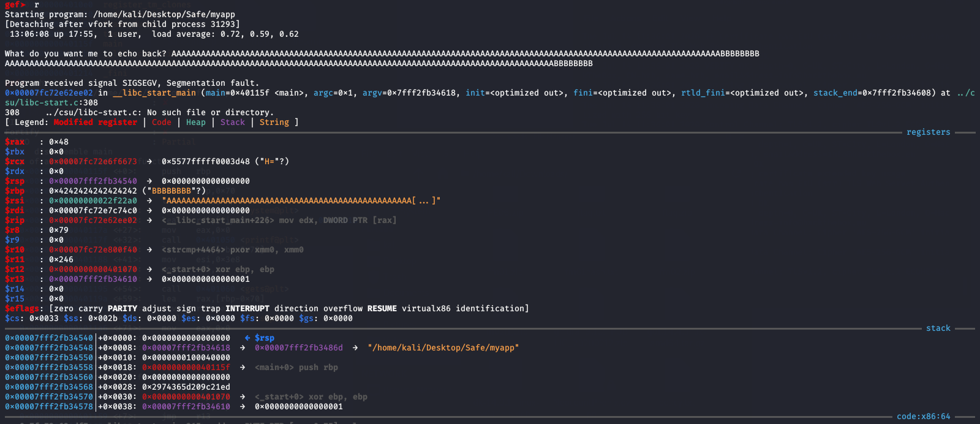
Task: Click the stack address 0x00007fff2fb34578
Action: coord(49,406)
